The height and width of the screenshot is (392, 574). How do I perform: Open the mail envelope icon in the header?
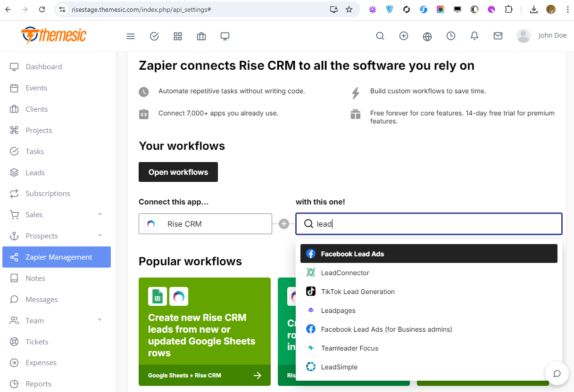click(498, 36)
